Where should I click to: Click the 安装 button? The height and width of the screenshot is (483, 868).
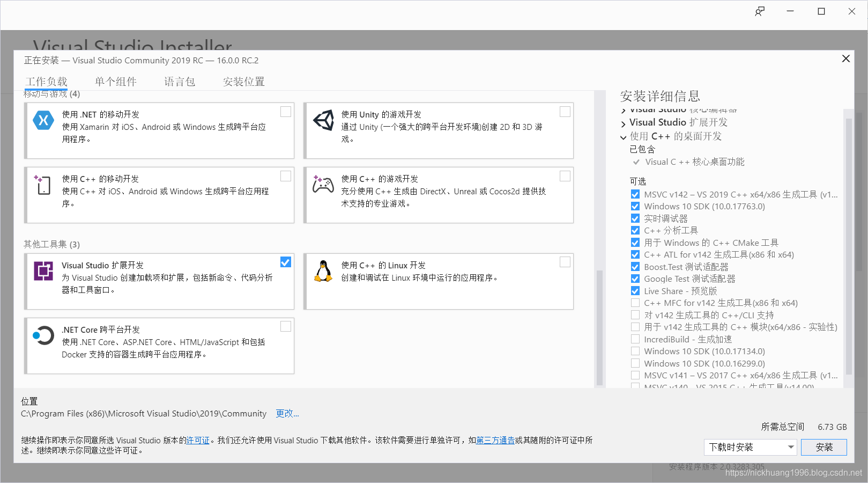click(x=824, y=447)
